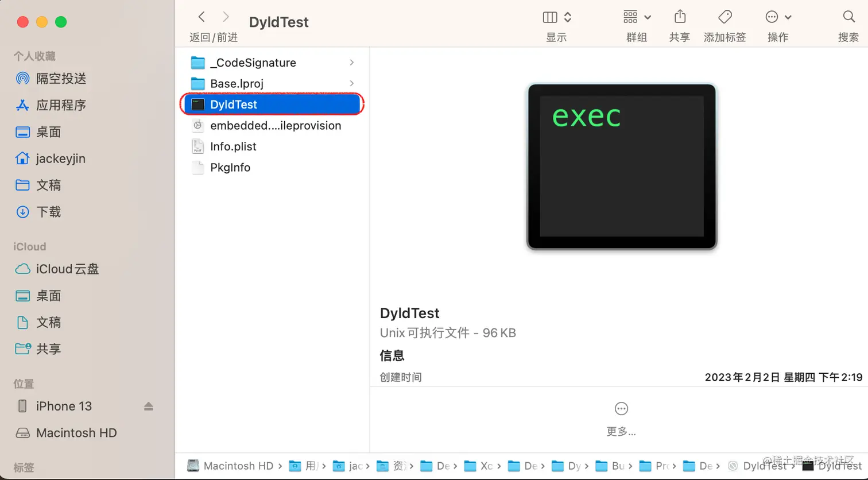Select the embedded mobileprovision file

[273, 125]
